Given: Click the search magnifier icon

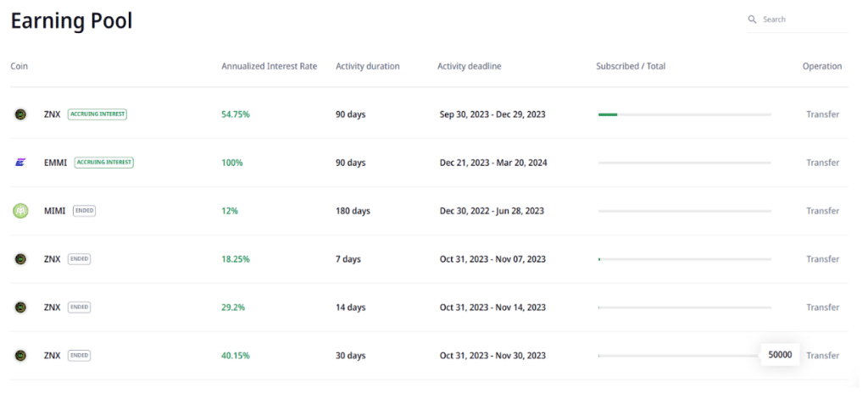Looking at the screenshot, I should click(752, 19).
